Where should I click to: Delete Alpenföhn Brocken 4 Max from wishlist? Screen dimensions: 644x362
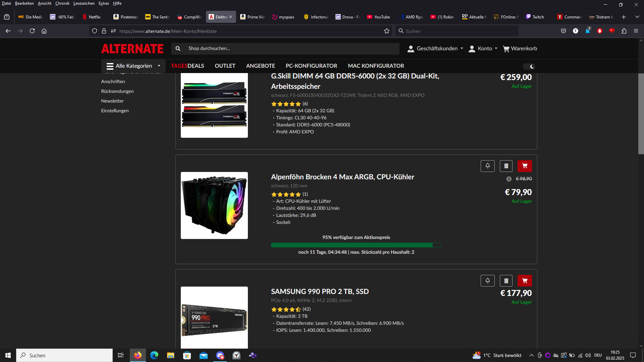(x=506, y=166)
